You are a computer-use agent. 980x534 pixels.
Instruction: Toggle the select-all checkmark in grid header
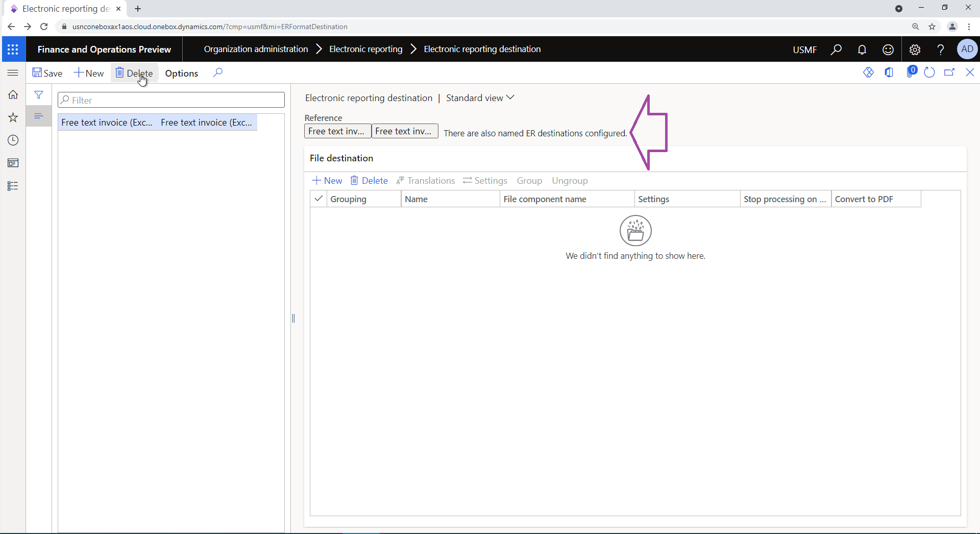pos(318,199)
